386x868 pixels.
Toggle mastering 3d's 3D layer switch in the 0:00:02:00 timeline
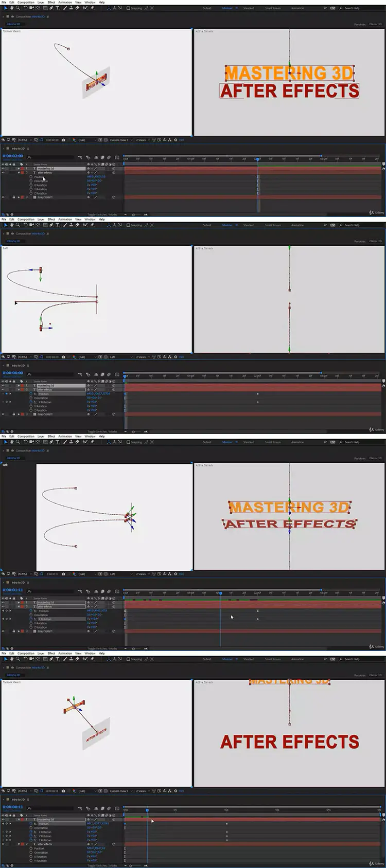(113, 168)
